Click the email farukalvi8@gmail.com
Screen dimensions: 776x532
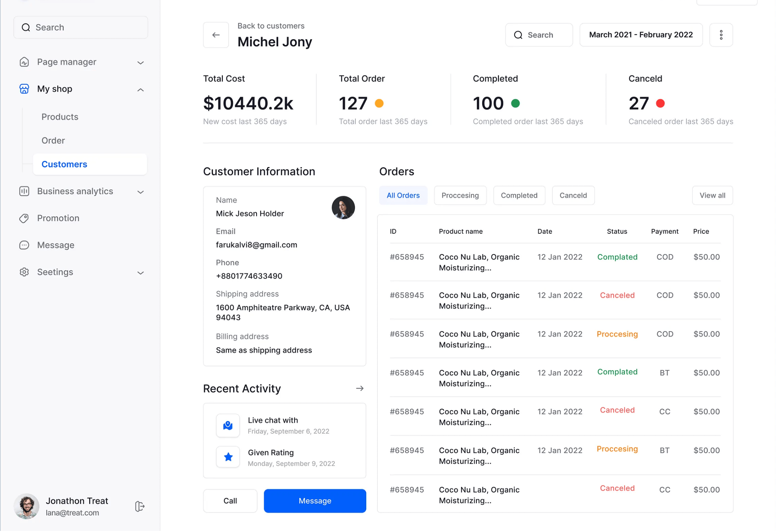point(256,245)
